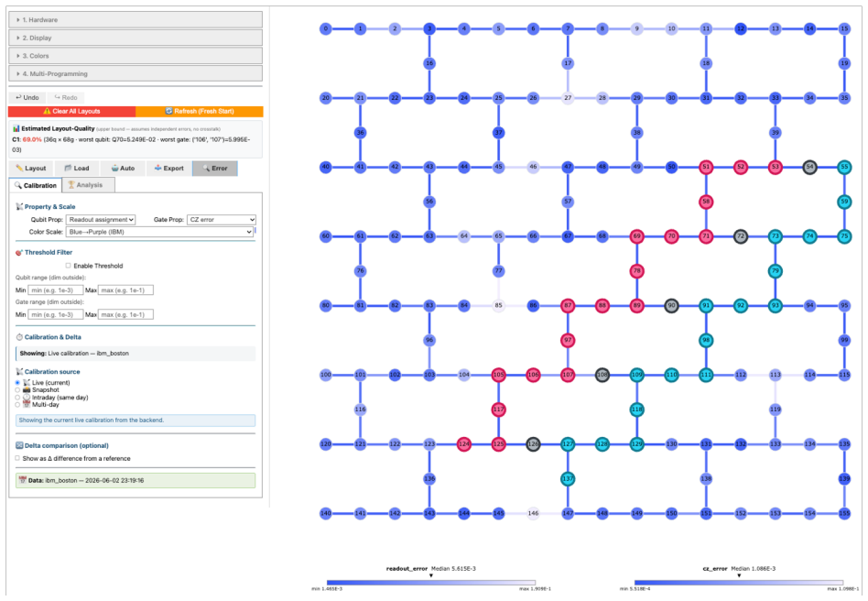This screenshot has width=868, height=601.
Task: Open the Gate Prop CZ error dropdown
Action: [222, 220]
